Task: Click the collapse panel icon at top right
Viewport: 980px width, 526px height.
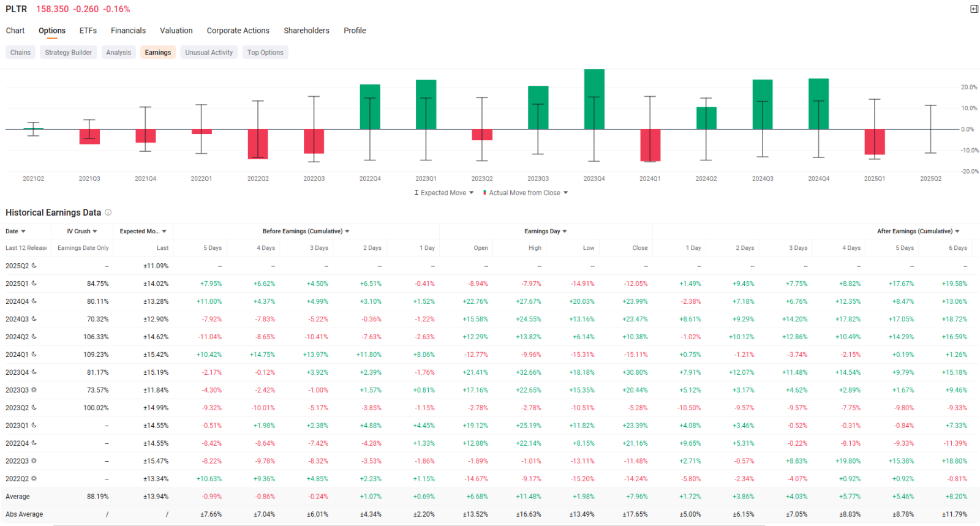Action: (974, 9)
